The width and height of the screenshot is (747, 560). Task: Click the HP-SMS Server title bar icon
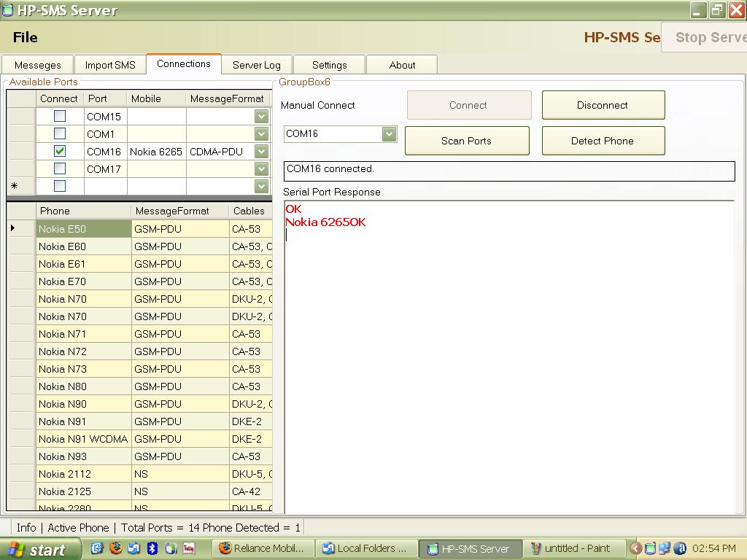pos(7,10)
